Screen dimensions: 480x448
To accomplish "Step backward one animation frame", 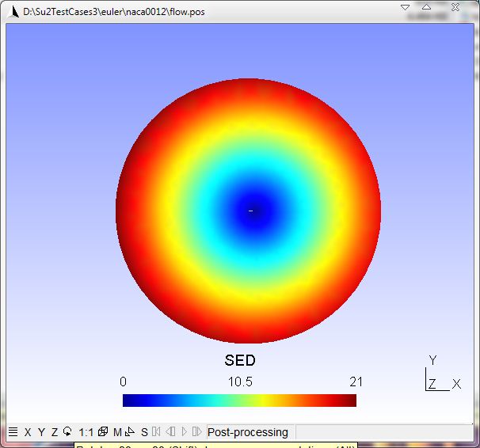I will tap(170, 432).
